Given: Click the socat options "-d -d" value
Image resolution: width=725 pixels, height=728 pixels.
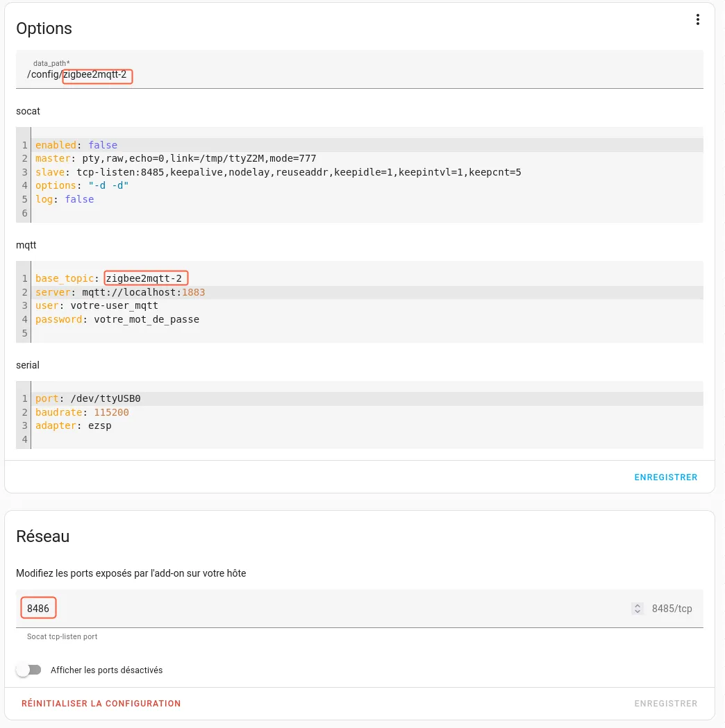Looking at the screenshot, I should tap(108, 185).
